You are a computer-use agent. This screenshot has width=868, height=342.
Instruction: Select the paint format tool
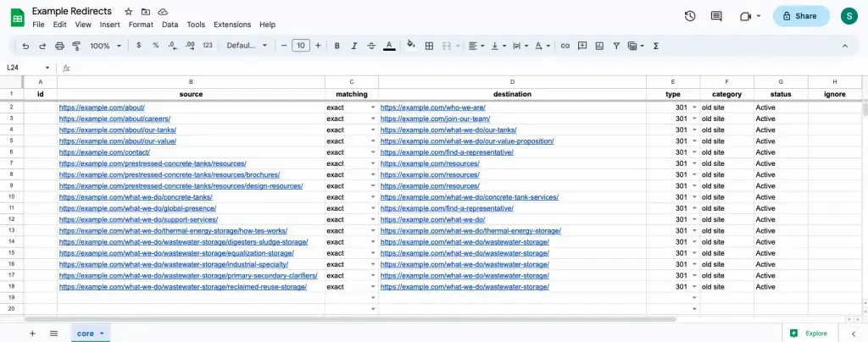[76, 46]
